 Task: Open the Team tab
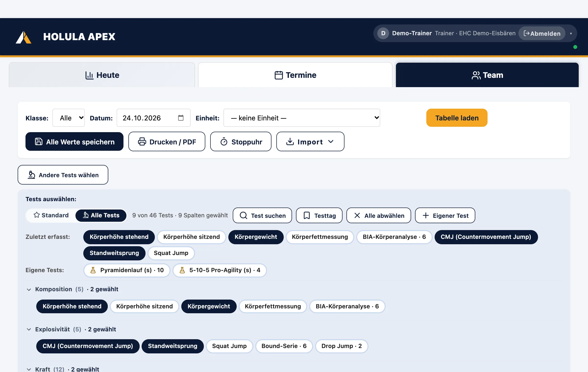coord(487,75)
